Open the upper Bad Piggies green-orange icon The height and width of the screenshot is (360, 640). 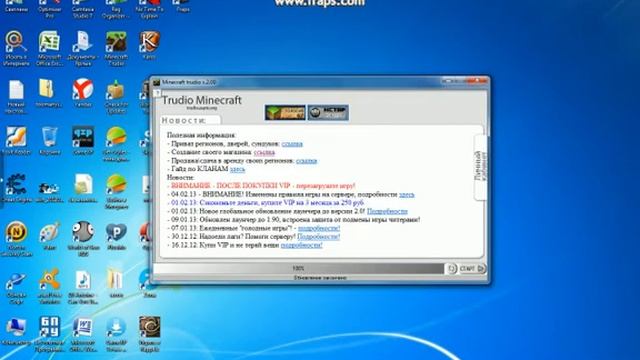point(116,137)
